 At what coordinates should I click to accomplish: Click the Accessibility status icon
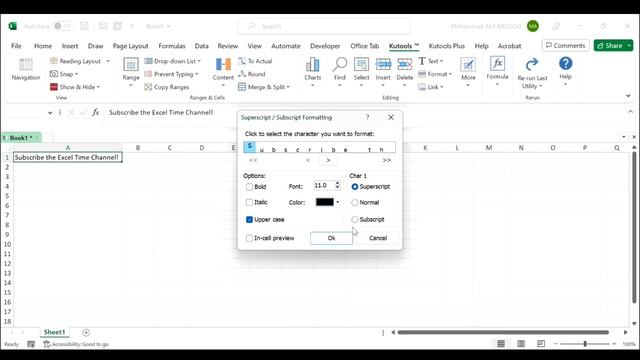tap(47, 344)
